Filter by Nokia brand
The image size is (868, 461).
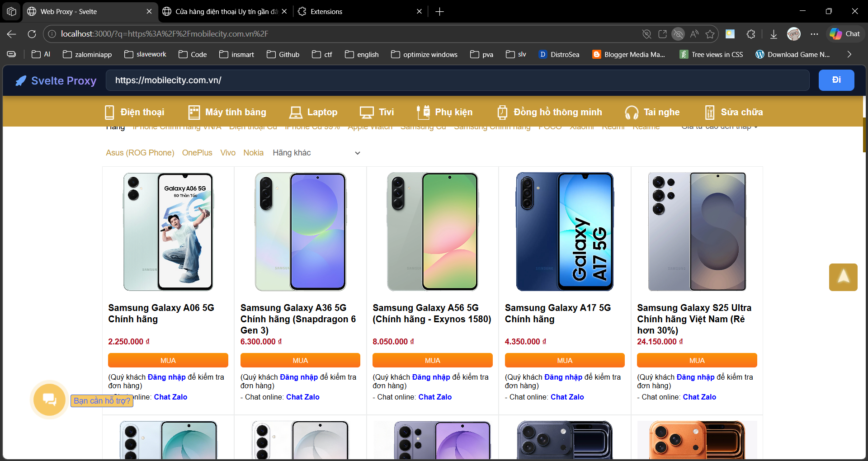[x=253, y=153]
